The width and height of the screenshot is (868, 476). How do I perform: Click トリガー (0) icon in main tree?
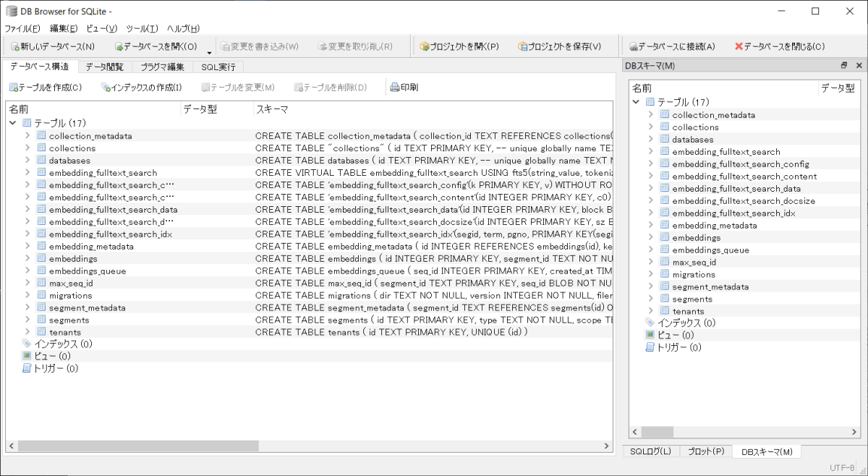27,368
